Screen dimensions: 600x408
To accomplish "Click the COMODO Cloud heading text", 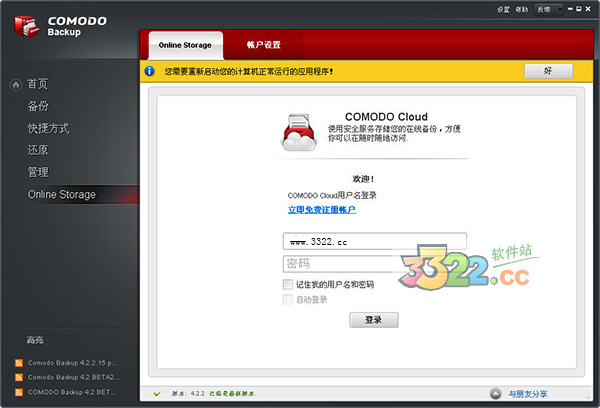I will (386, 117).
